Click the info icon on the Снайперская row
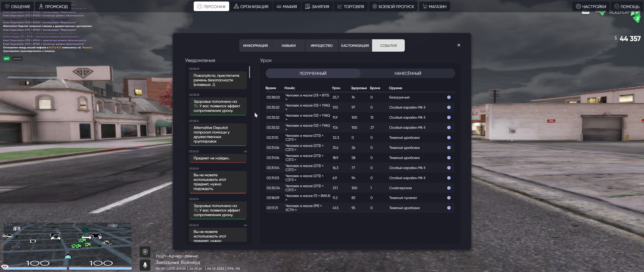Viewport: 644px width, 272px height. 449,188
